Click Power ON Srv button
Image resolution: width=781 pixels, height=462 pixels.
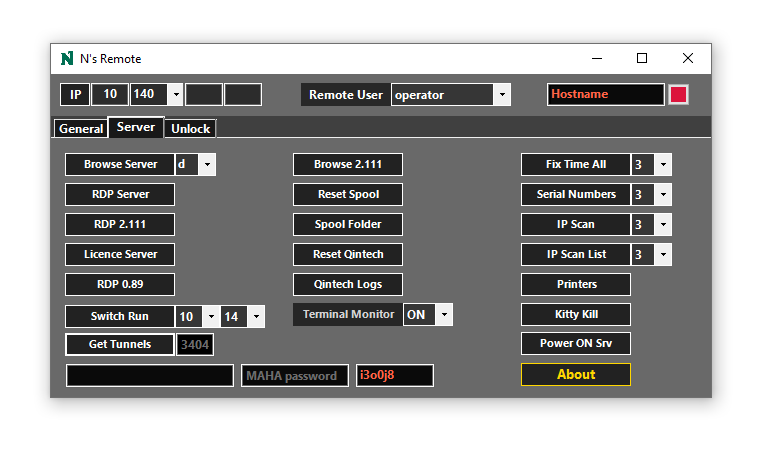pos(576,343)
